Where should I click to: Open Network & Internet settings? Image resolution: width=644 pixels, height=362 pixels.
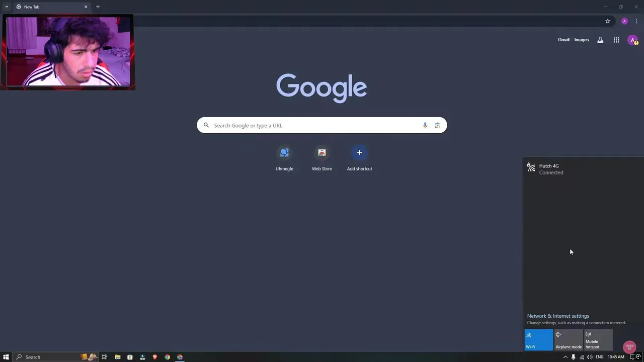558,316
